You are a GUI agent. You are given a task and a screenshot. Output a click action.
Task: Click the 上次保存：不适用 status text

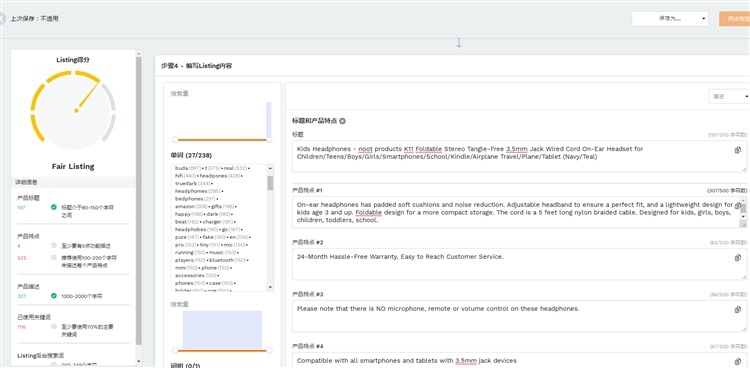[x=34, y=19]
